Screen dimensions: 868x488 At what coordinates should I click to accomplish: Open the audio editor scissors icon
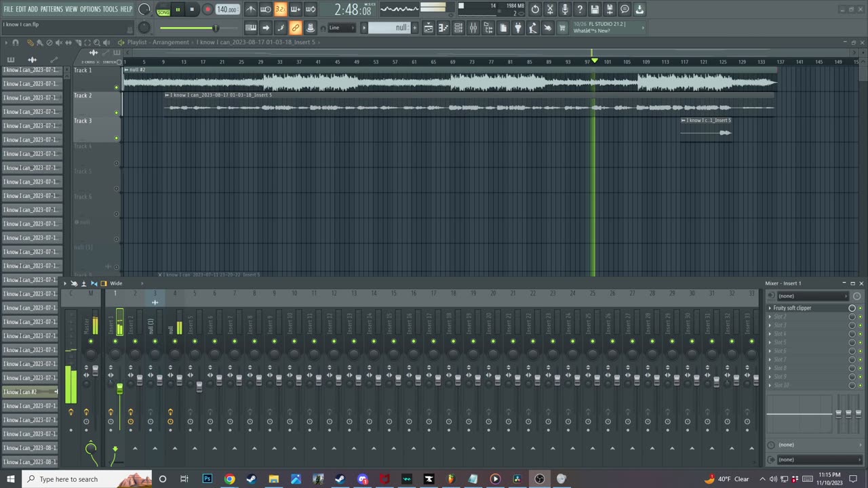click(550, 9)
